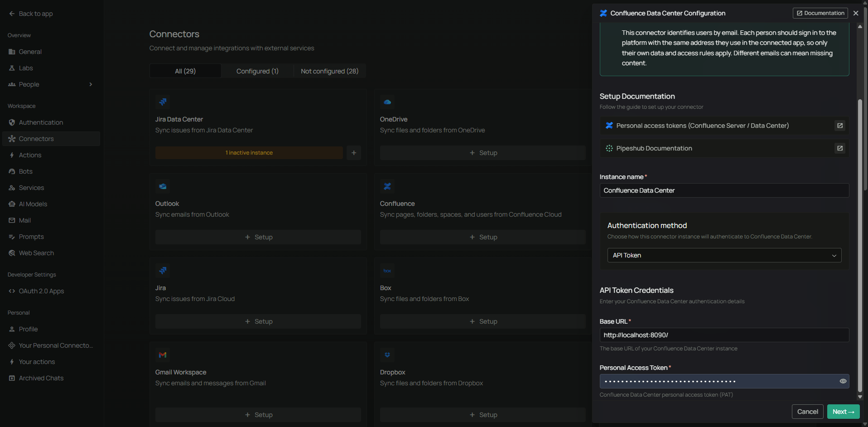
Task: Open Pipeshub Documentation link
Action: (x=724, y=148)
